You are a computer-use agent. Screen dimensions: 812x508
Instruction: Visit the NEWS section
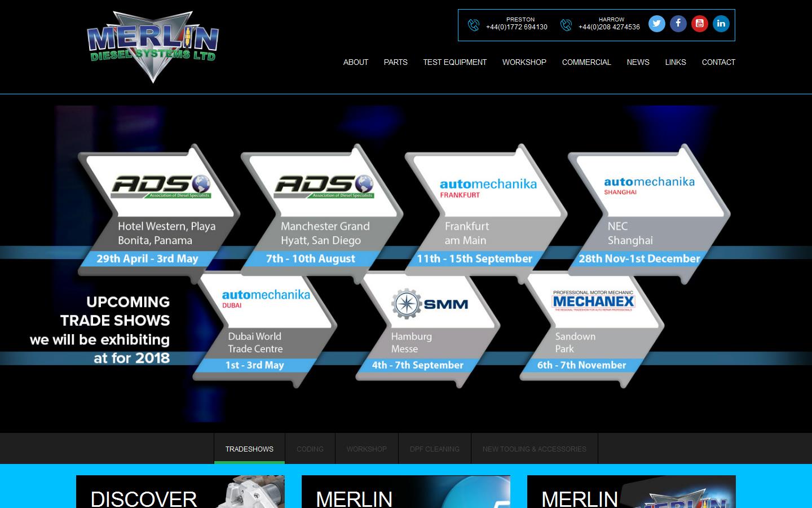click(x=638, y=63)
